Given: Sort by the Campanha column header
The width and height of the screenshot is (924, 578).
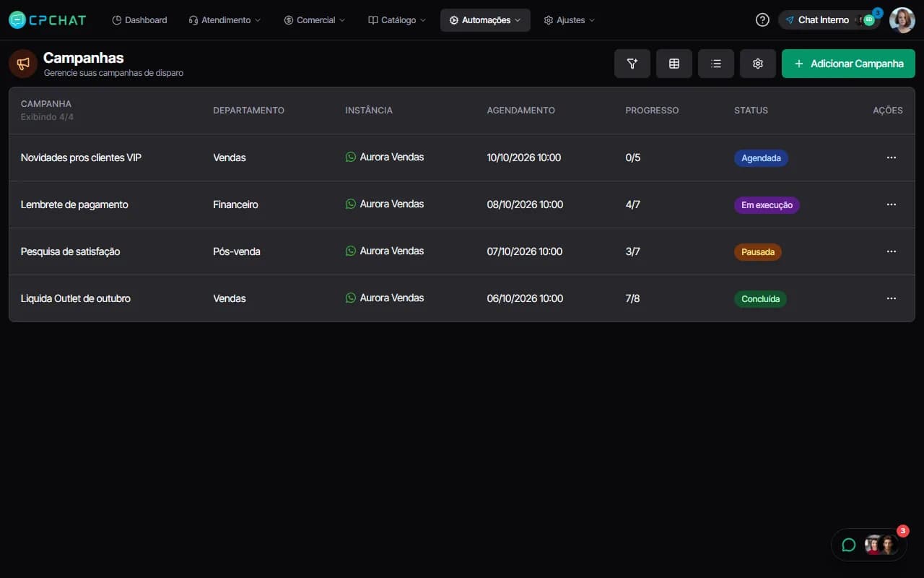Looking at the screenshot, I should click(46, 104).
